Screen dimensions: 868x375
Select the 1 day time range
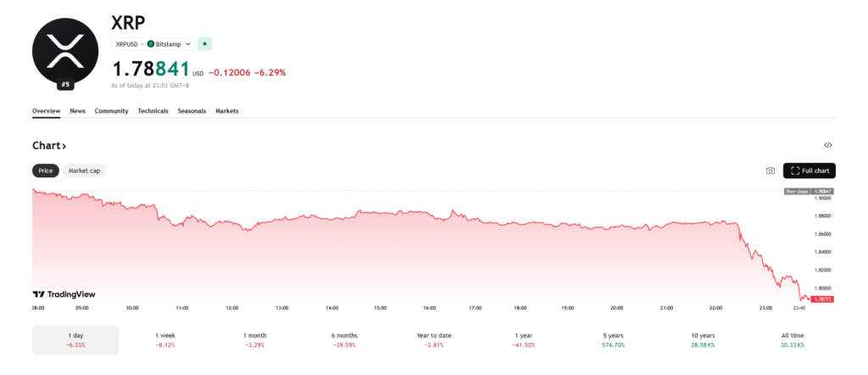tap(75, 339)
